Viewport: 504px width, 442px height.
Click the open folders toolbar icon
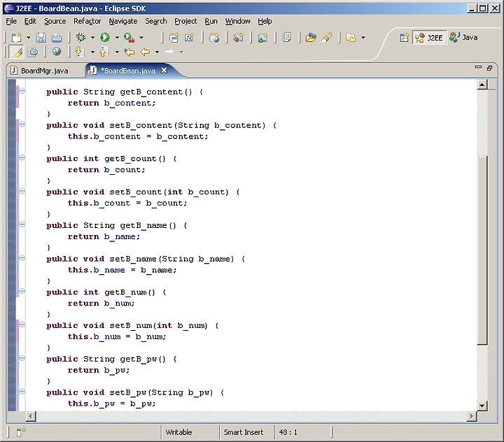coord(351,38)
